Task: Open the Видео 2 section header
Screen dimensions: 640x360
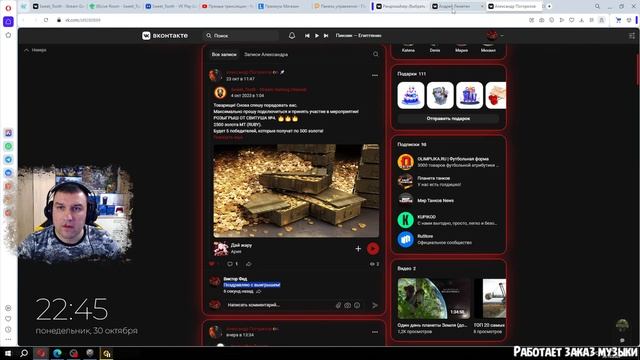Action: tap(407, 269)
